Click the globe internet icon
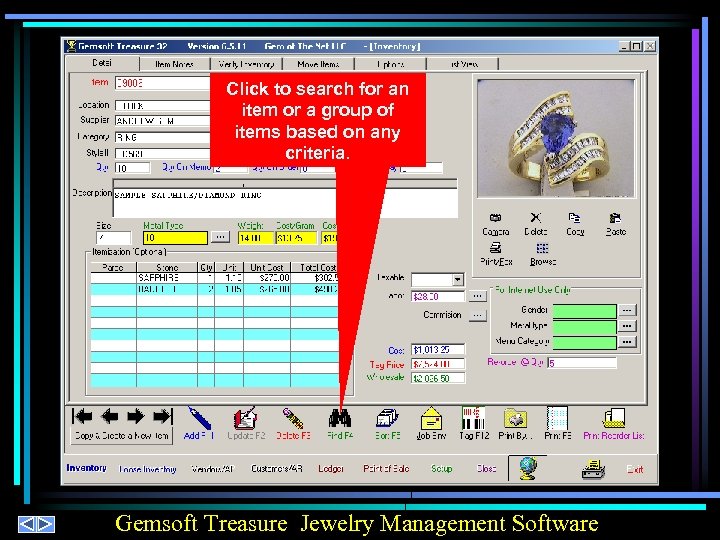 [x=528, y=468]
